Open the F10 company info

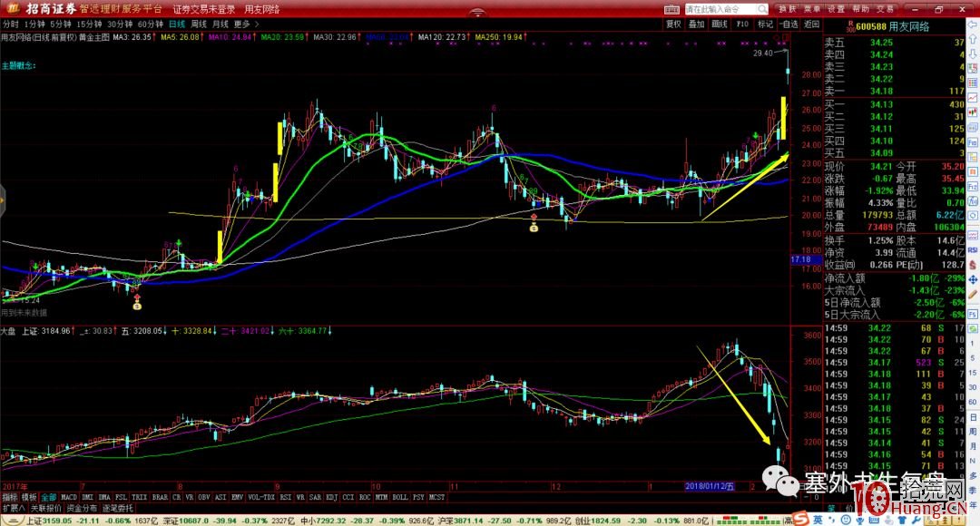(742, 24)
